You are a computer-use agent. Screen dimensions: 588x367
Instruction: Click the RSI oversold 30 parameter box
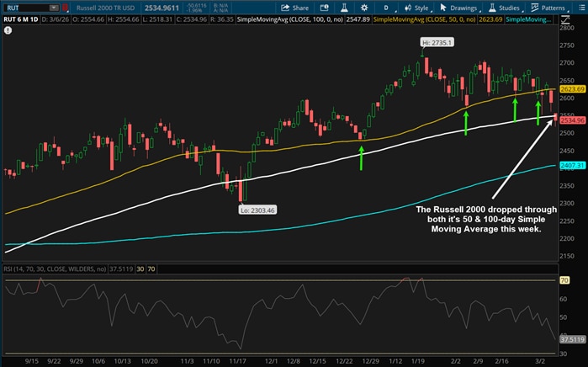(140, 269)
